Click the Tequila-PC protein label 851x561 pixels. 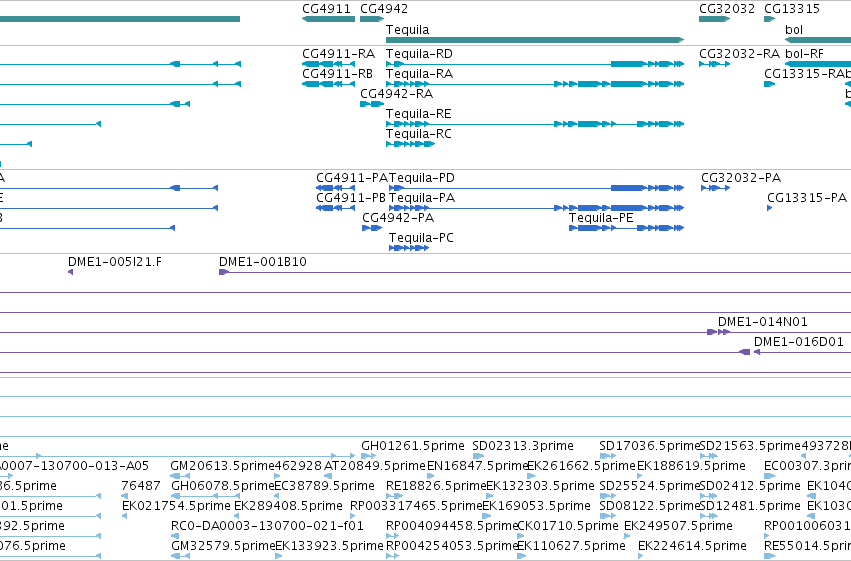421,238
